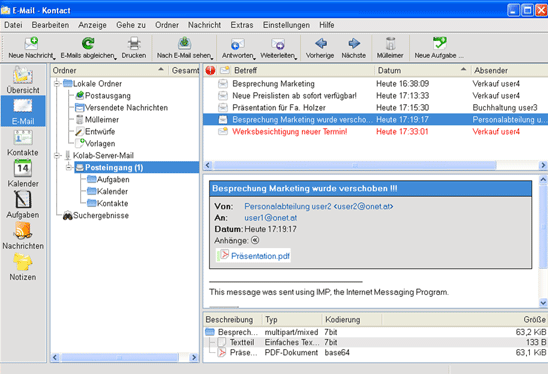This screenshot has width=548, height=374.
Task: Select the Kontakte subfolder in tree
Action: coord(108,203)
